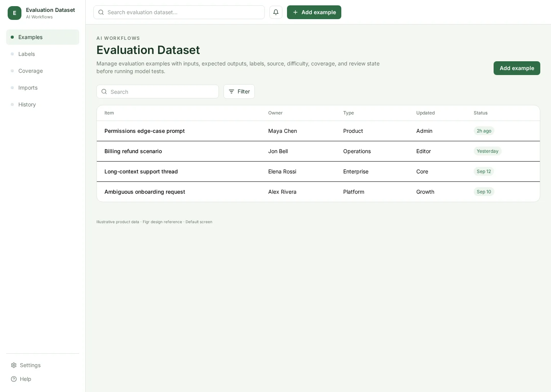Viewport: 551px width, 392px height.
Task: Click the Add example button beside the description
Action: click(x=517, y=68)
